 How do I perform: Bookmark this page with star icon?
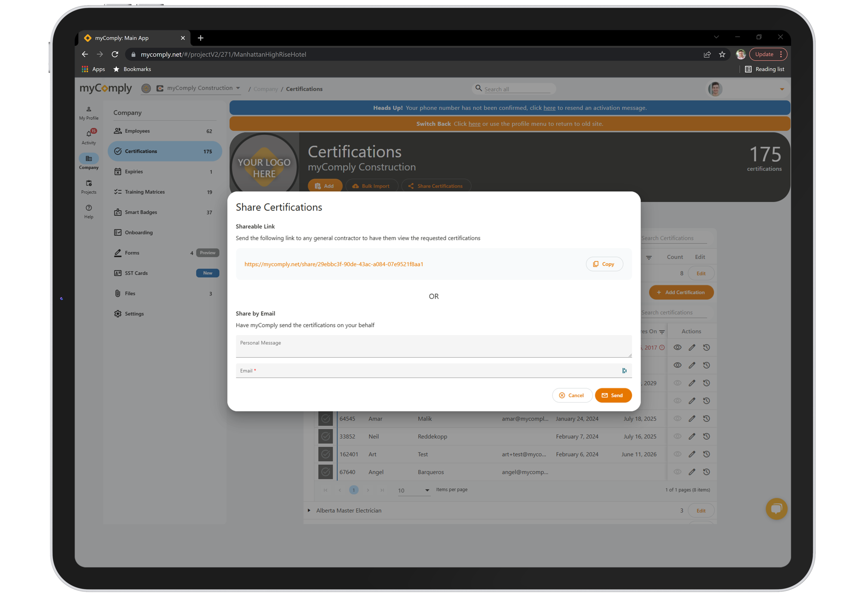(722, 54)
